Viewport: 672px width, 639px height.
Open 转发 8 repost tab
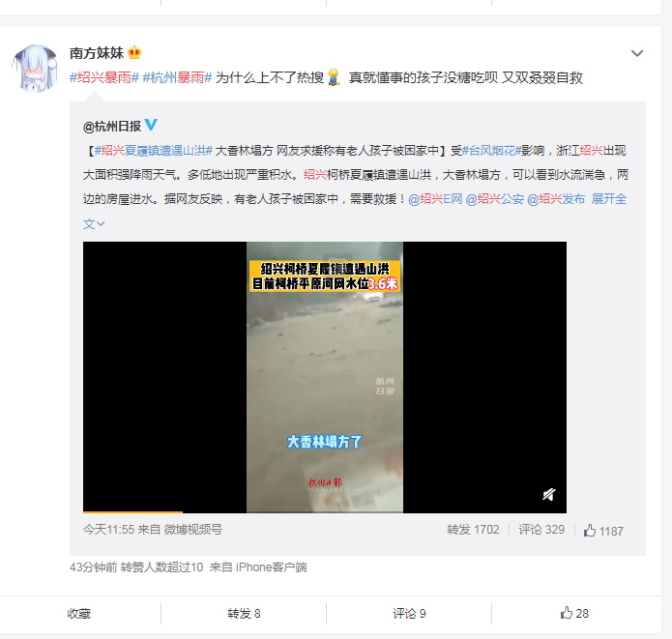click(244, 614)
